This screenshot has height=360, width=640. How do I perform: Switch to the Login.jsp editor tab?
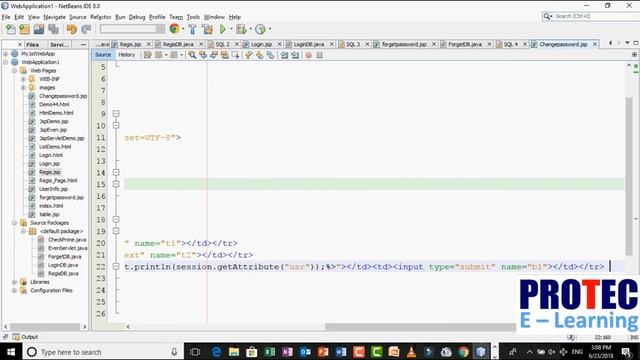coord(261,44)
